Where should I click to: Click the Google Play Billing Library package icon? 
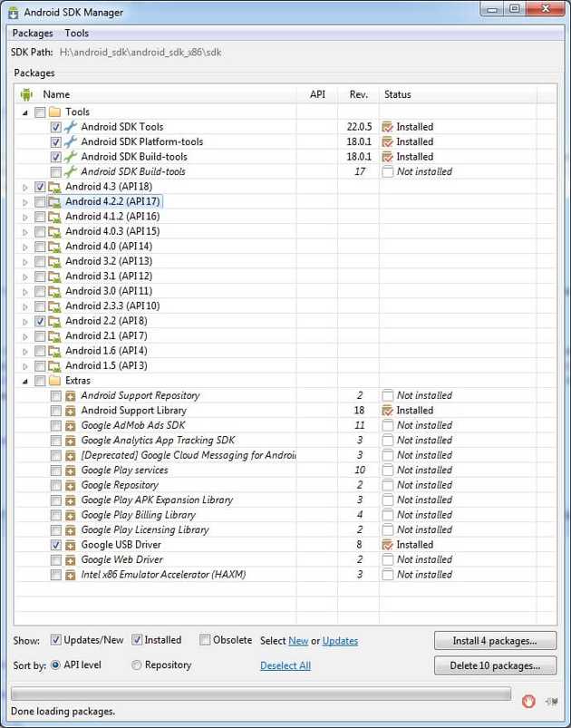(x=70, y=515)
